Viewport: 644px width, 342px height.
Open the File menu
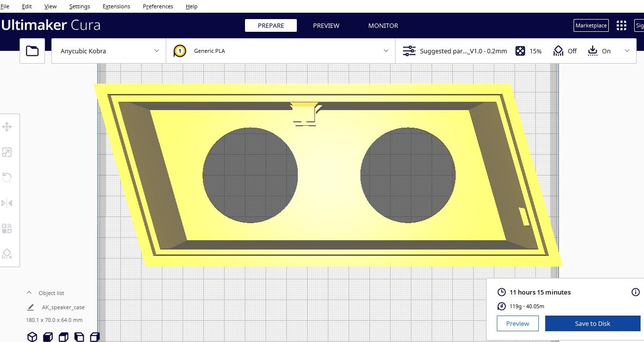[x=5, y=6]
